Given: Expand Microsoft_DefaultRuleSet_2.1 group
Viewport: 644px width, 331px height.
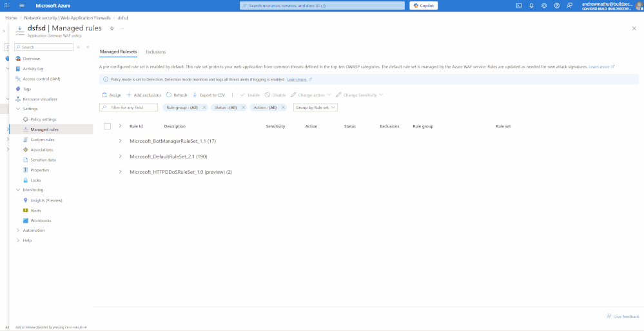Looking at the screenshot, I should 120,156.
